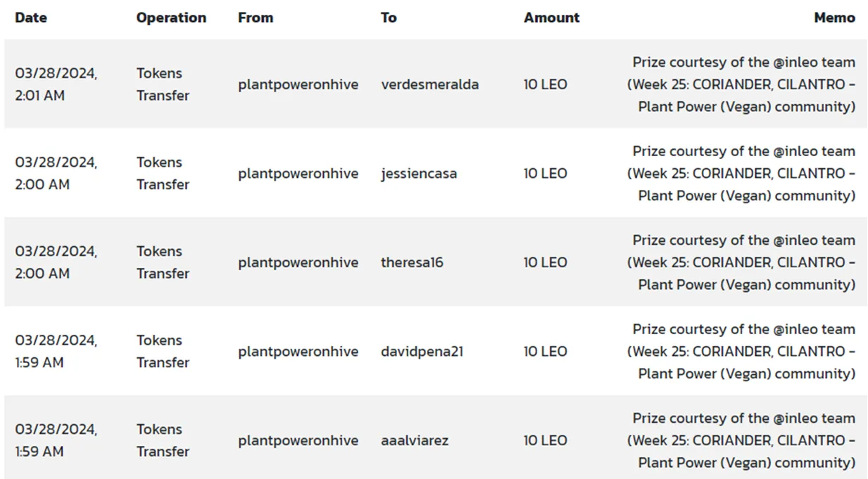Open recipient verdesmeralda's account

(x=430, y=84)
